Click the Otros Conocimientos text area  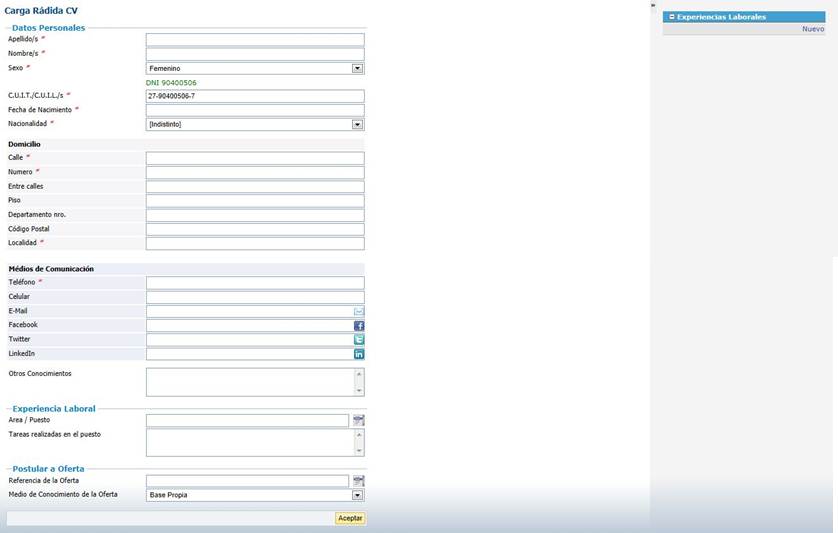pos(249,382)
